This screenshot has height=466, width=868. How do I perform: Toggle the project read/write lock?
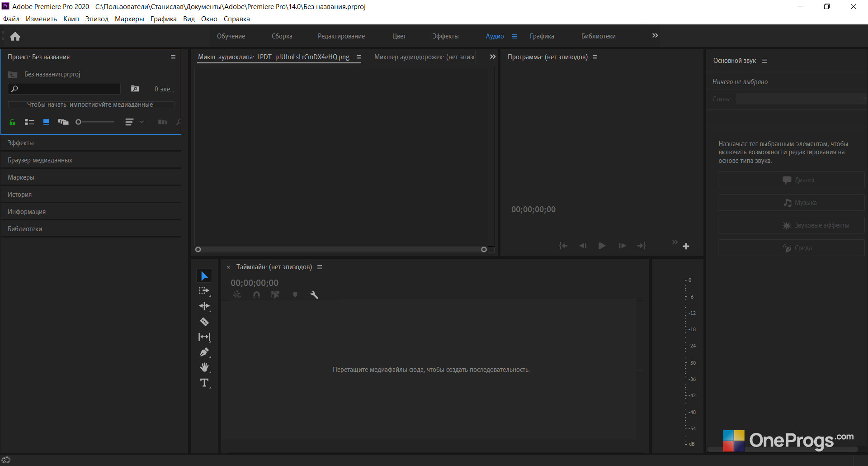12,122
